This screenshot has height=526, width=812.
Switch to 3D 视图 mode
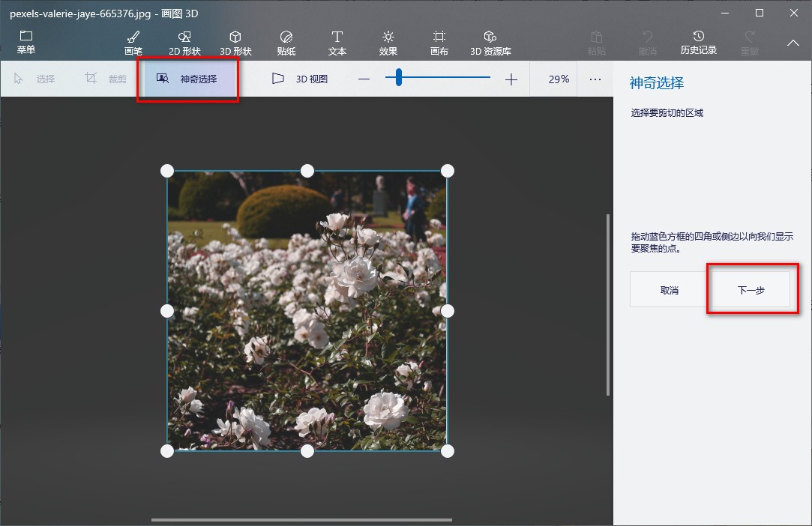point(303,78)
